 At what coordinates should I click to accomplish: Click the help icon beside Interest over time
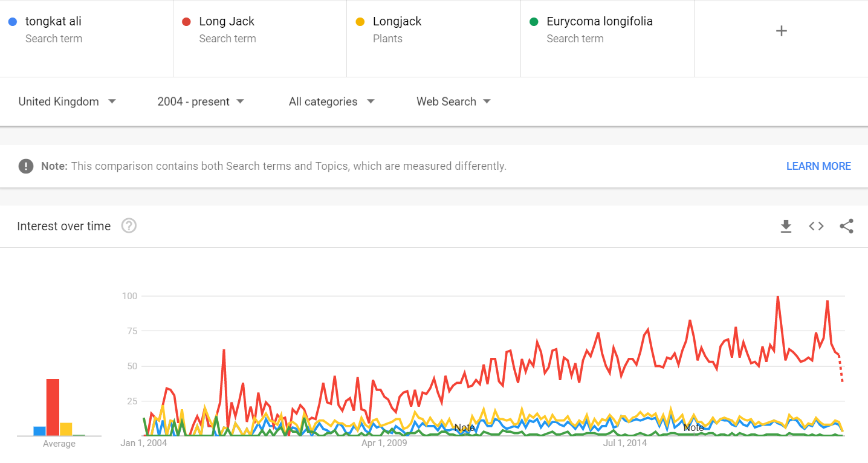(129, 226)
